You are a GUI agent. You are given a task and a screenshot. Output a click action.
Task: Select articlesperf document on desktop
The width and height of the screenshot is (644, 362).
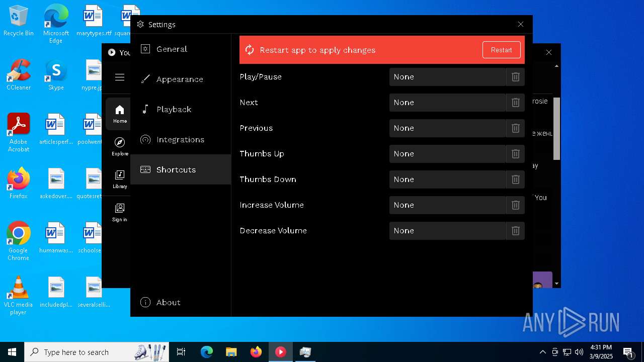point(56,129)
